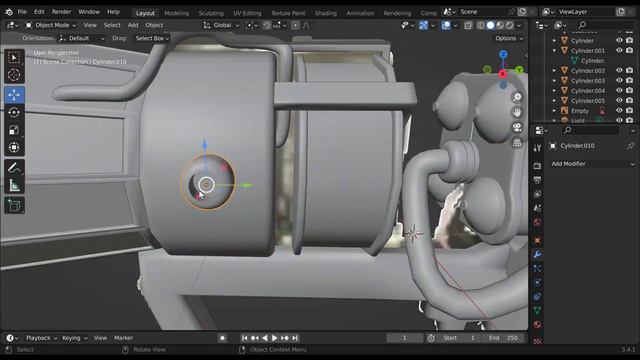Open the Help menu
Viewport: 640px width, 360px height.
(113, 12)
